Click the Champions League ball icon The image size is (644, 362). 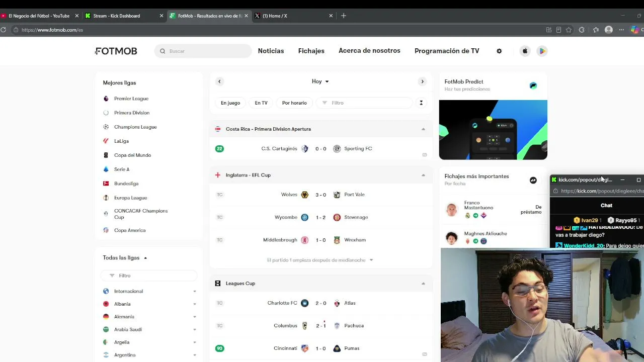106,127
